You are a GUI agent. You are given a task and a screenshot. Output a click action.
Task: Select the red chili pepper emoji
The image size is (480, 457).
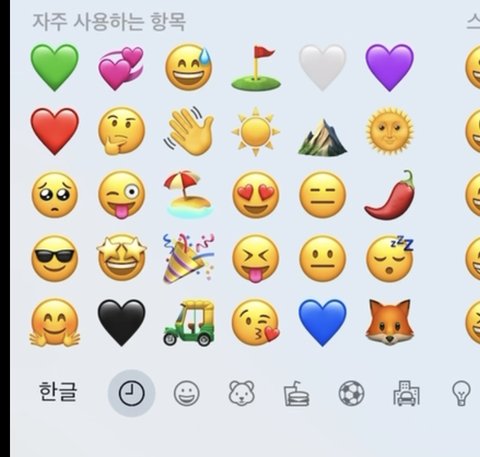pos(389,195)
